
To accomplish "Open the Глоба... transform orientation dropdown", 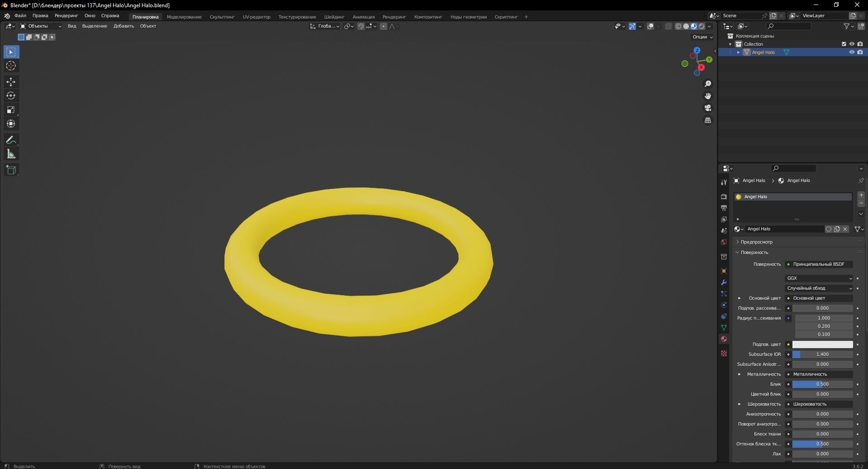I will 325,26.
